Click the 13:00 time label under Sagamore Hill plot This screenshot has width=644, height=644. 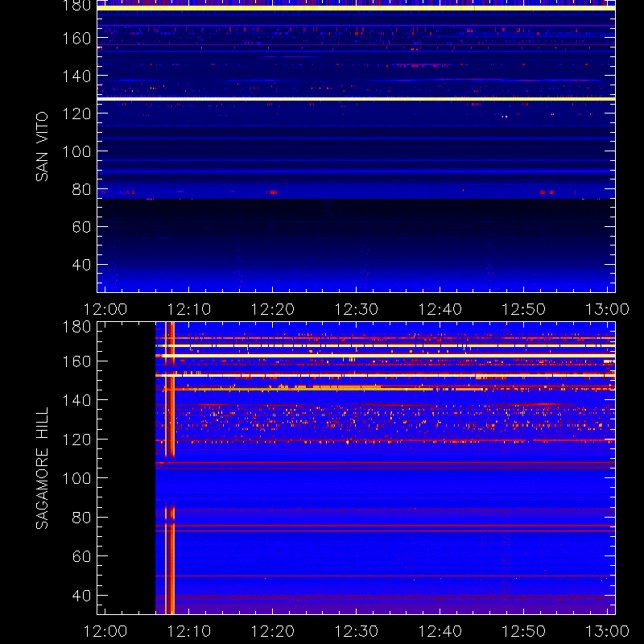pyautogui.click(x=607, y=631)
